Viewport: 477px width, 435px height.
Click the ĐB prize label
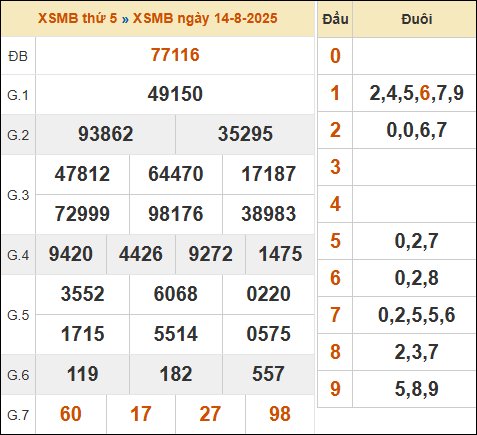click(18, 56)
